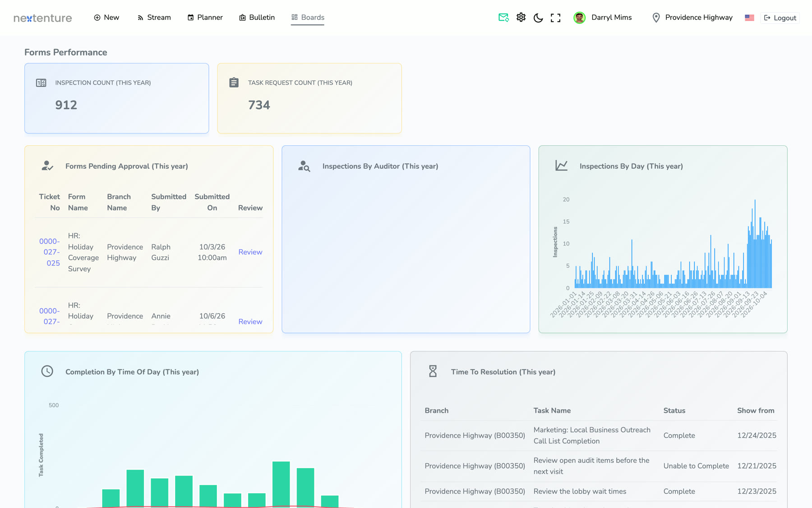Click the 912 inspection count value
Viewport: 812px width, 508px height.
[66, 105]
